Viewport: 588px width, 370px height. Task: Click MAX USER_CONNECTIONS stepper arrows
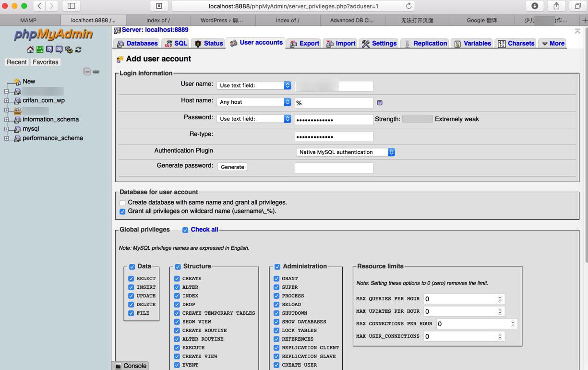click(x=500, y=336)
